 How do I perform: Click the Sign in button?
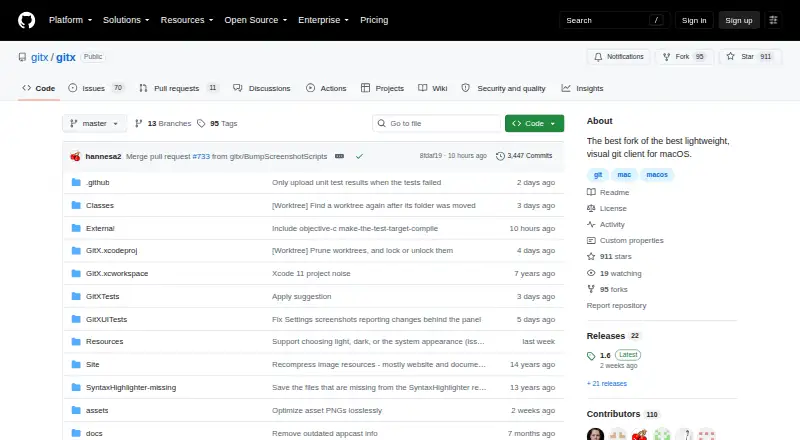[694, 20]
